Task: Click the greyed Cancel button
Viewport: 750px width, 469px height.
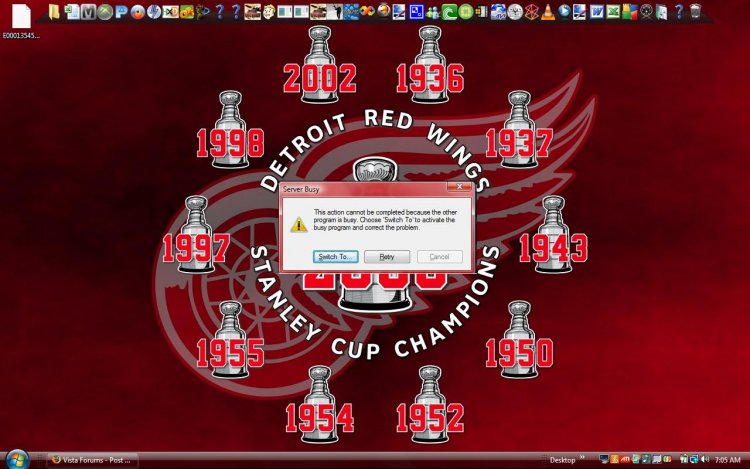Action: coord(440,257)
